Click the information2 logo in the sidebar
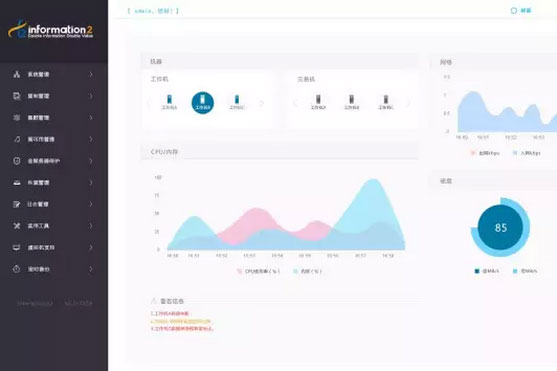This screenshot has height=371, width=557. point(50,30)
